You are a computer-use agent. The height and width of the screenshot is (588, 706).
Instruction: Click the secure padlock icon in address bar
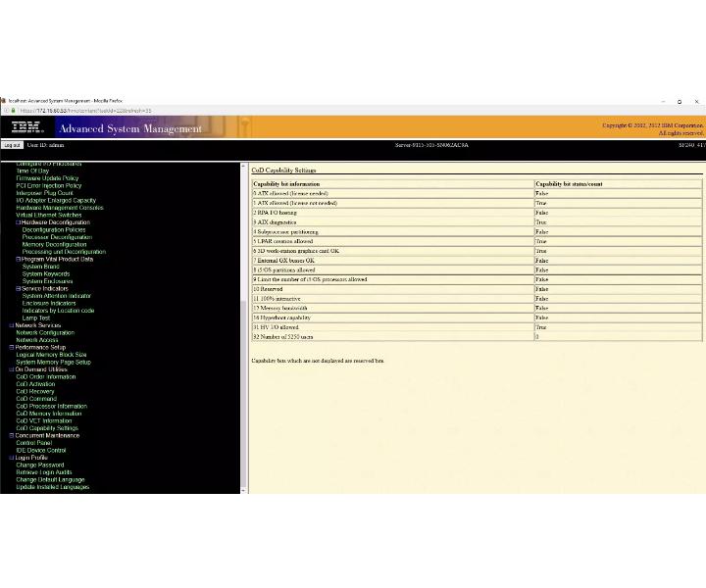(x=13, y=111)
